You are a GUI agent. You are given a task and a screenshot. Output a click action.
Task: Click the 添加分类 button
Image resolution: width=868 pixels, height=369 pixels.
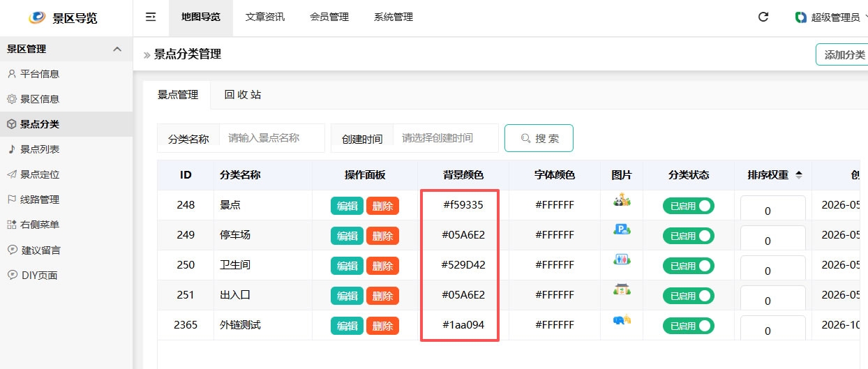coord(842,54)
